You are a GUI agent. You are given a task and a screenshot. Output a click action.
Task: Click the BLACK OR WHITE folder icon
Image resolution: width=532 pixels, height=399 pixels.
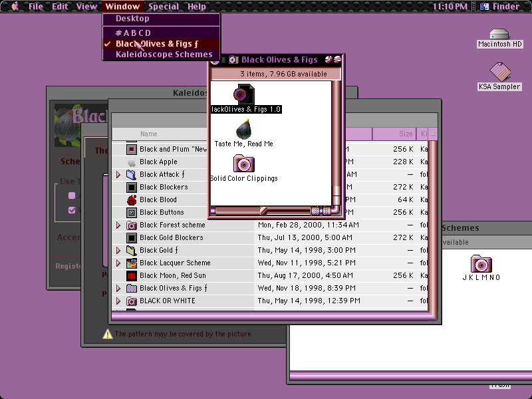(132, 301)
